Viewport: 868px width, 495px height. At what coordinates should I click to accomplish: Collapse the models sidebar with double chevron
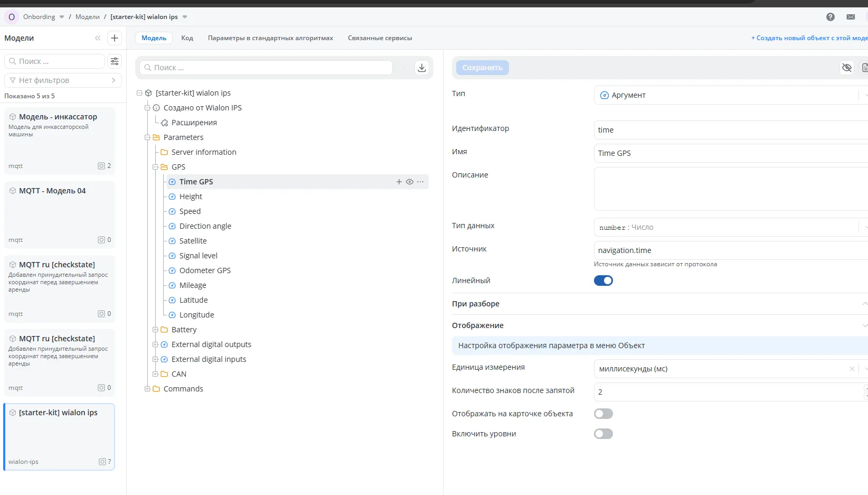pos(98,38)
